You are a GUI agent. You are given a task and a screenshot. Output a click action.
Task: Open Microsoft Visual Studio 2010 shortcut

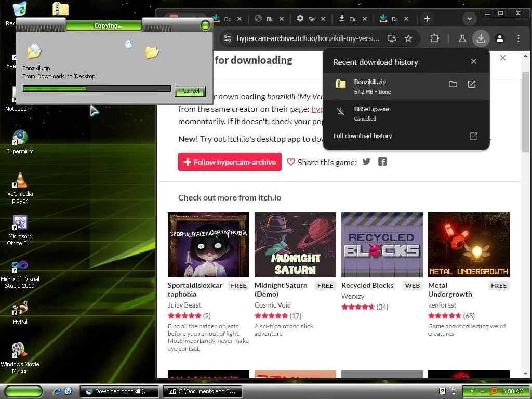[x=20, y=273]
